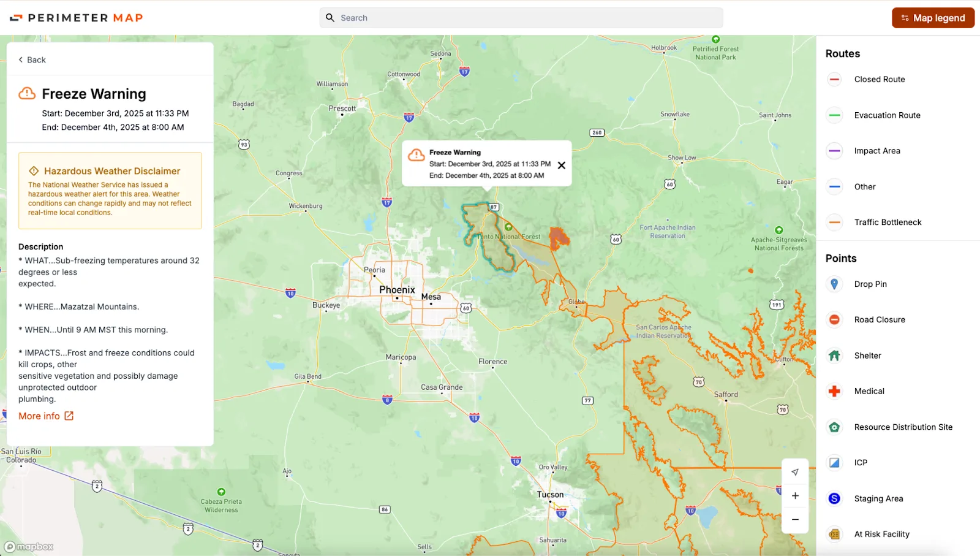
Task: Click the At Risk Facility icon
Action: point(834,534)
